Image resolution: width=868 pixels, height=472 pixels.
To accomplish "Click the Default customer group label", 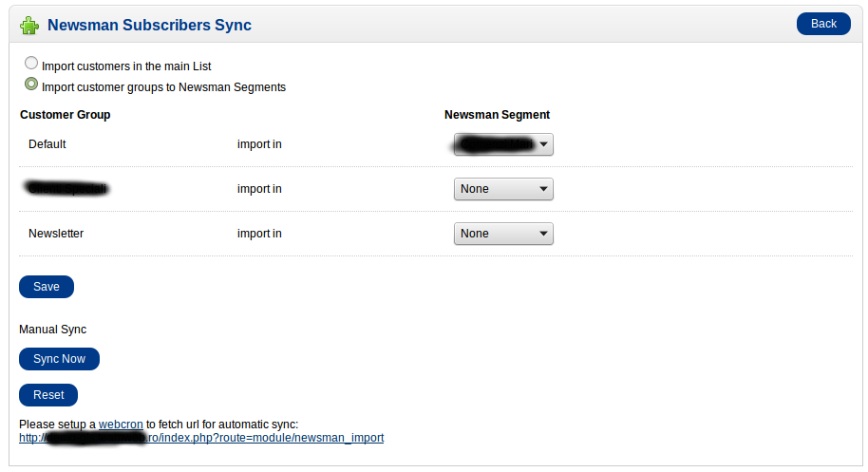I will pyautogui.click(x=47, y=144).
